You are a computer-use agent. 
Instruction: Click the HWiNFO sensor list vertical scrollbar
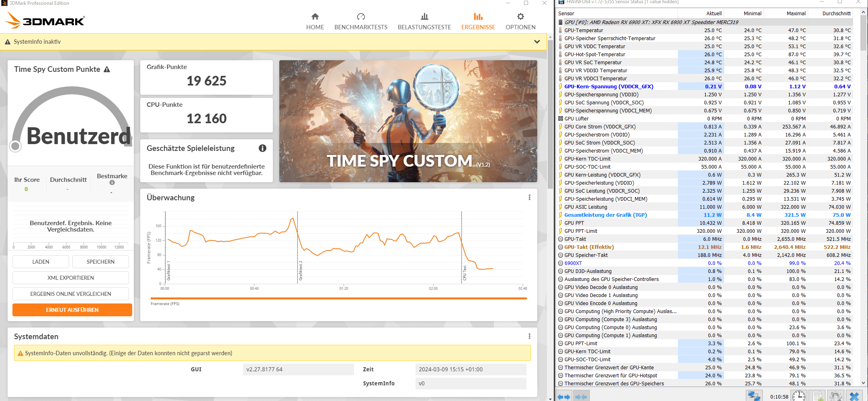point(863,33)
